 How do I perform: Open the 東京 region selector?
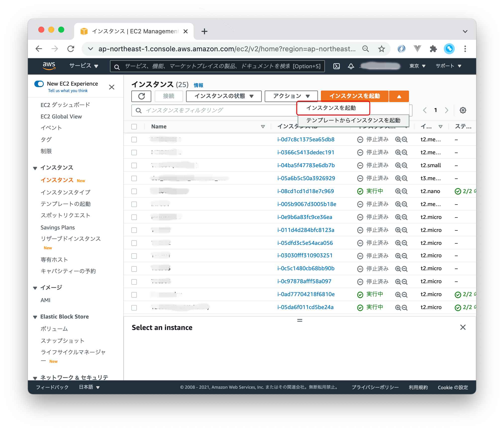click(x=417, y=66)
